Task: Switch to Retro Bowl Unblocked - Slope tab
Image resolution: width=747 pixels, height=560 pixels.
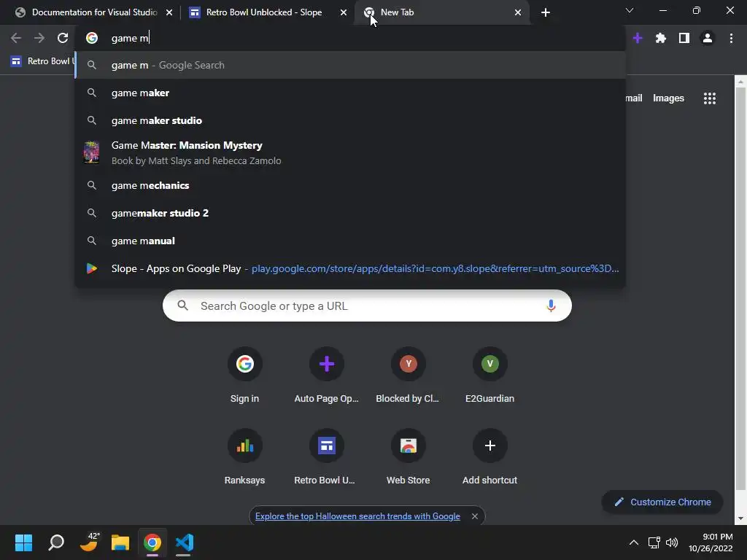Action: coord(263,12)
